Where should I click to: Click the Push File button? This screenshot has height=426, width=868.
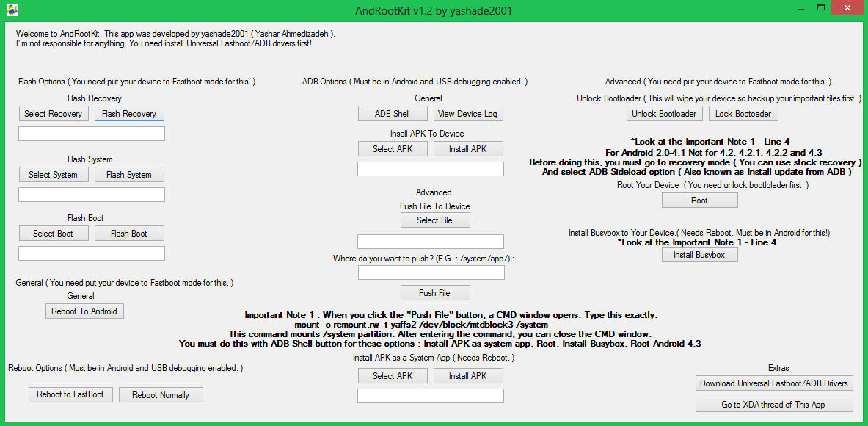point(434,293)
